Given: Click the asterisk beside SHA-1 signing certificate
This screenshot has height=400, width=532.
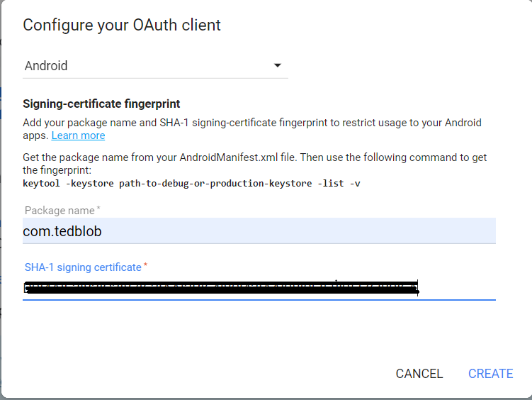Looking at the screenshot, I should click(146, 267).
